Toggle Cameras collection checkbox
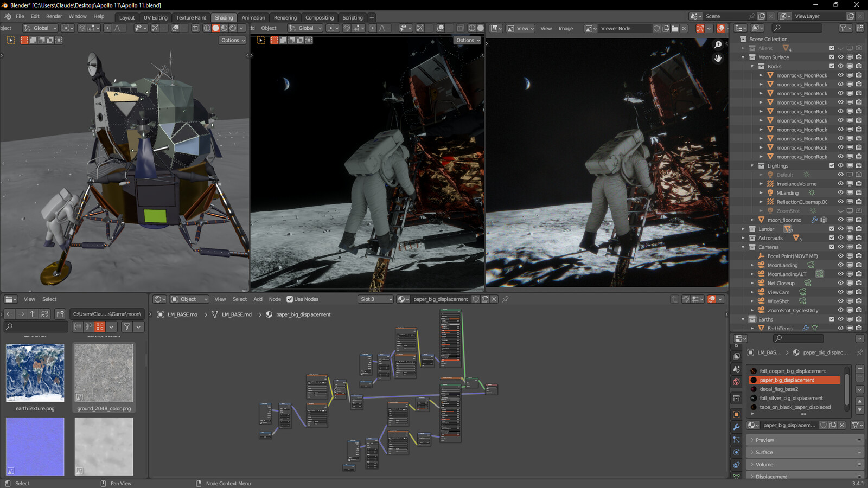 [832, 247]
